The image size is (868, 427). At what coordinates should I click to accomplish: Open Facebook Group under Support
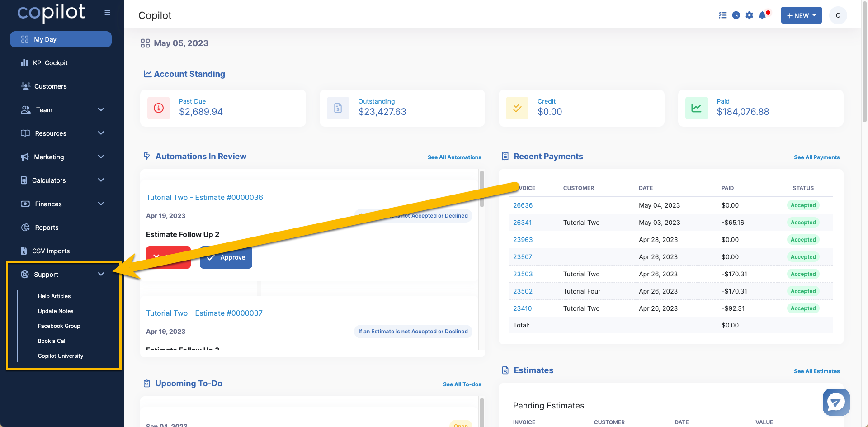point(59,326)
